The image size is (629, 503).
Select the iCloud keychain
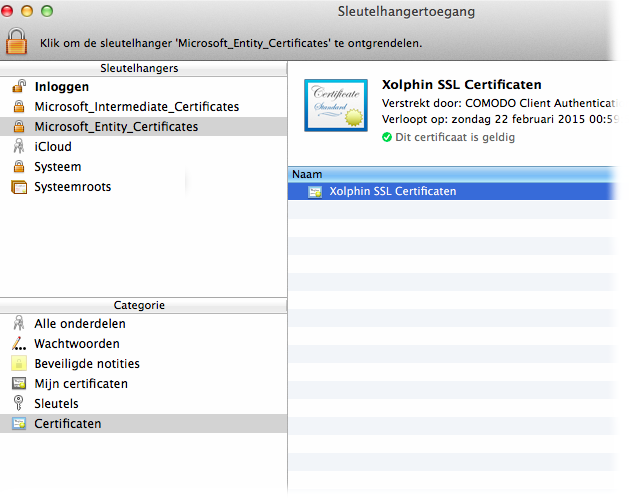tap(143, 147)
